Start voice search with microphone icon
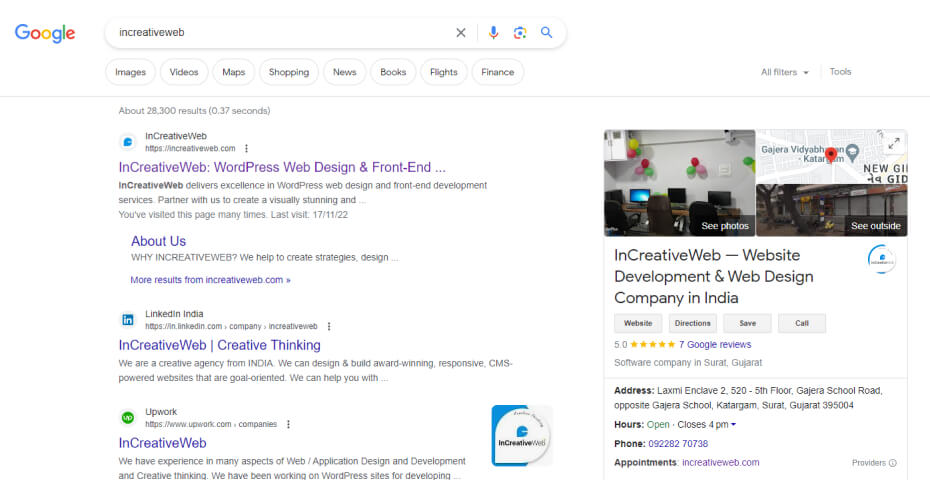 (493, 33)
